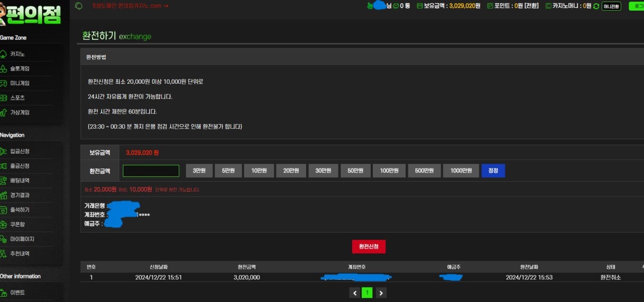Image resolution: width=644 pixels, height=302 pixels.
Task: Click the 환전금액 input field
Action: pyautogui.click(x=151, y=171)
